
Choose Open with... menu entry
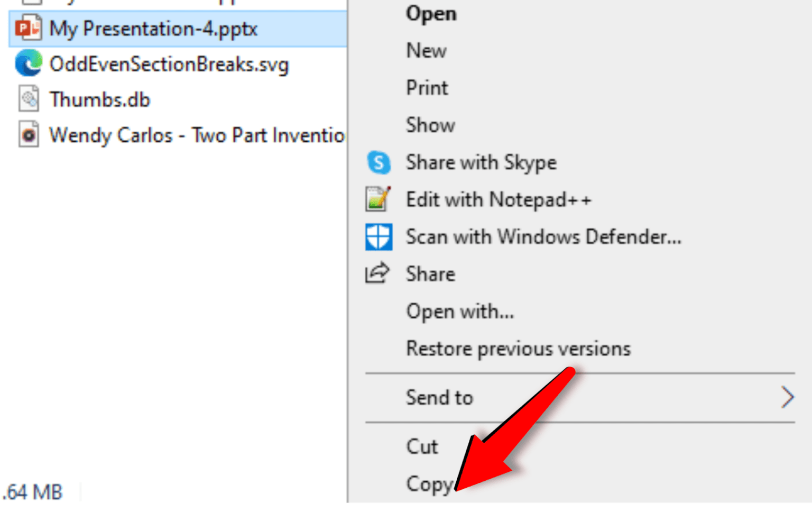pyautogui.click(x=460, y=312)
